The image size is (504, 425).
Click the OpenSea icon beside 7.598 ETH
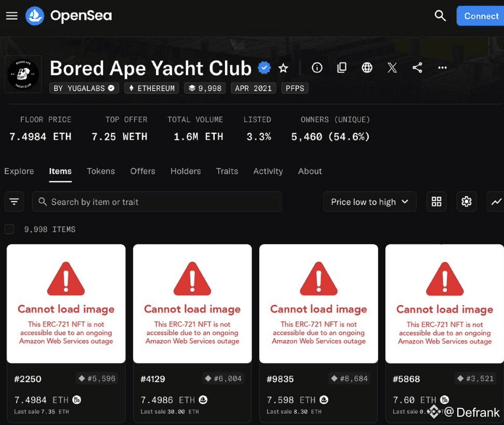[324, 400]
